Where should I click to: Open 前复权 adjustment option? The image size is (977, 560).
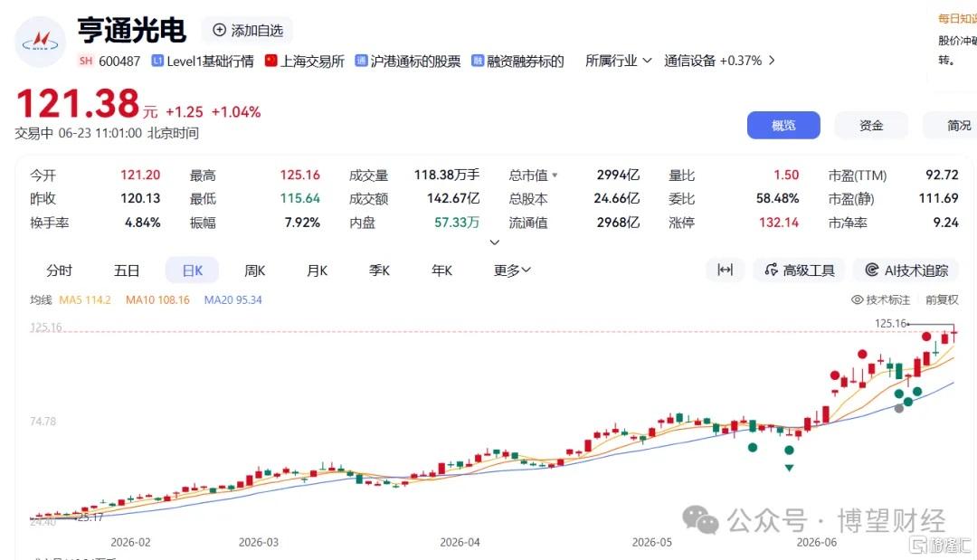pos(942,299)
